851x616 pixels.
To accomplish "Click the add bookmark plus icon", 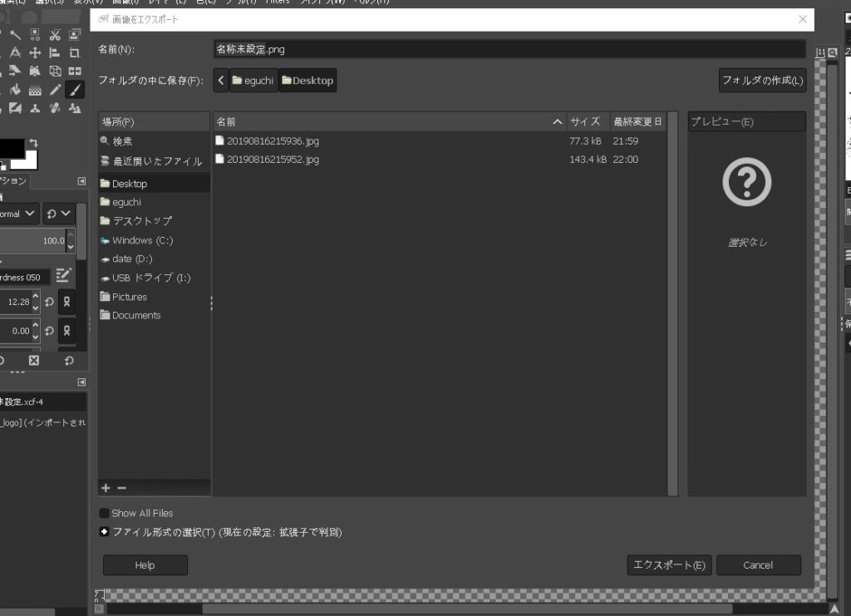I will pos(106,488).
